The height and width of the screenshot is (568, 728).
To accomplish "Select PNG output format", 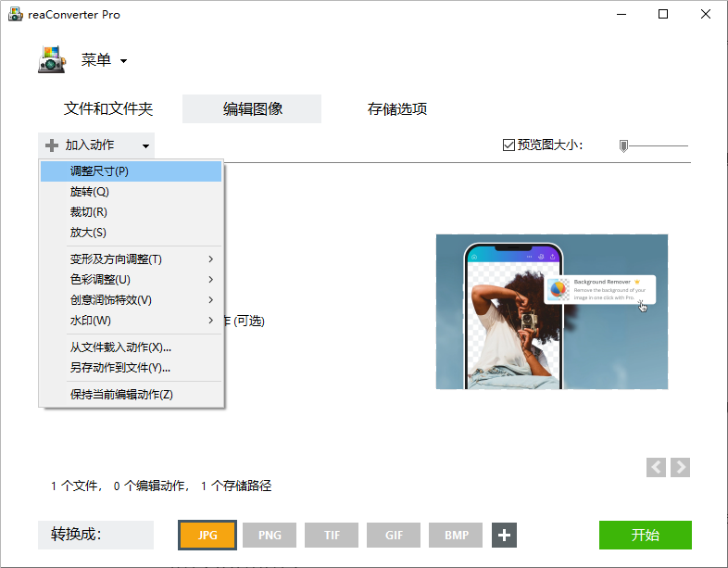I will (270, 535).
